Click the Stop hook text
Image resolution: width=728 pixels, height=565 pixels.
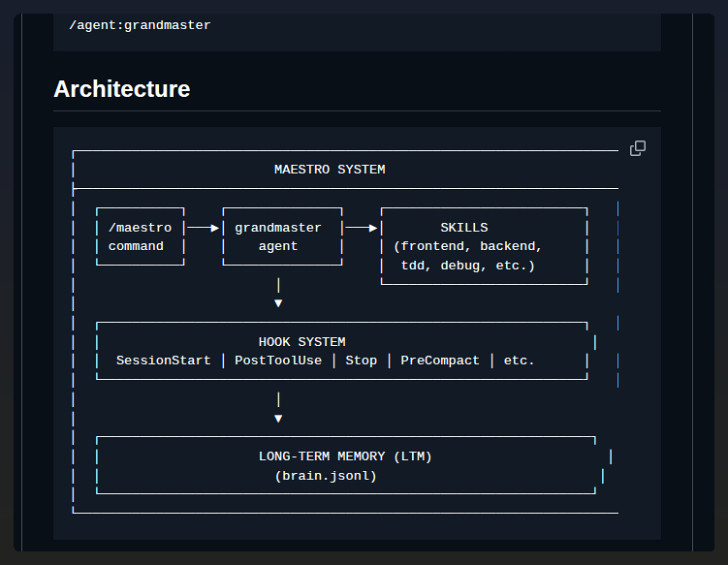coord(362,361)
